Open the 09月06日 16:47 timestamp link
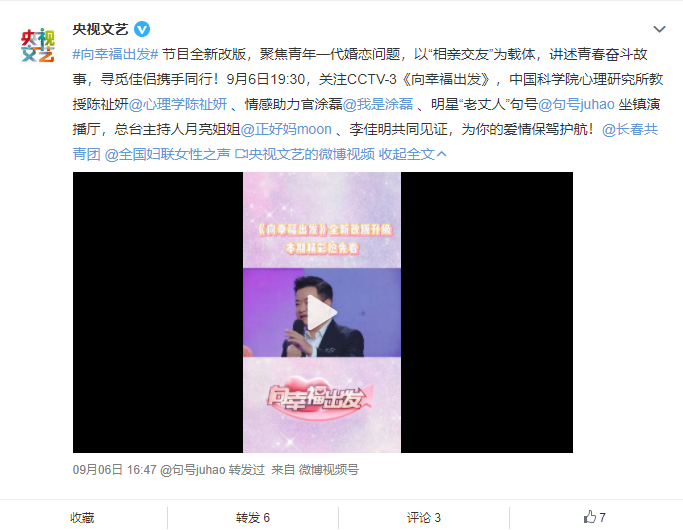This screenshot has height=530, width=683. tap(115, 469)
